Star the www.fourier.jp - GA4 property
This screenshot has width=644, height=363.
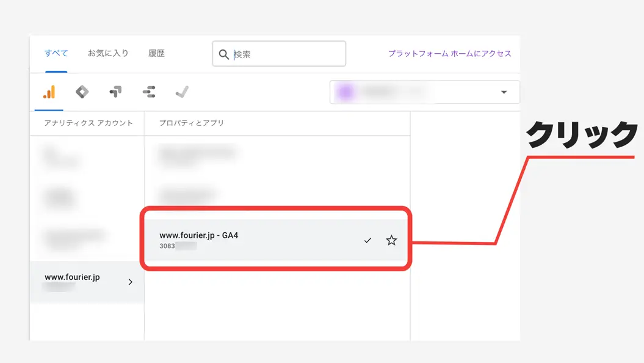(391, 240)
